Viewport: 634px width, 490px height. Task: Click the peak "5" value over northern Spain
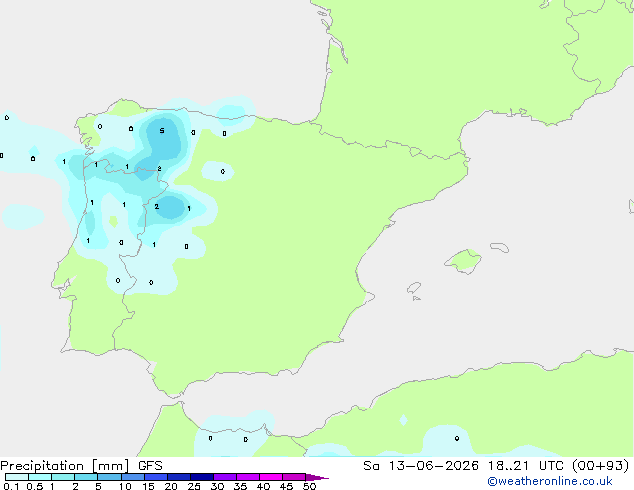(162, 131)
